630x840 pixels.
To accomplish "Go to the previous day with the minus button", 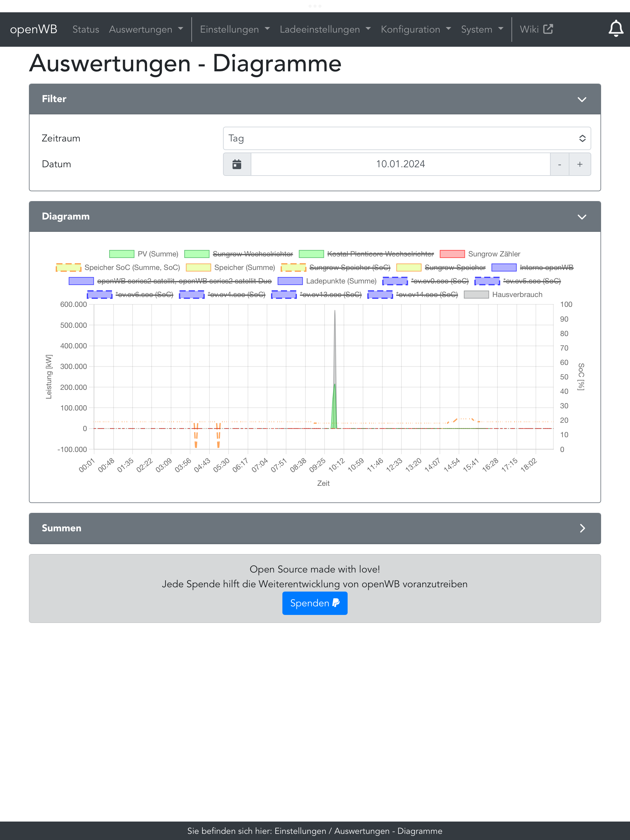I will (559, 164).
